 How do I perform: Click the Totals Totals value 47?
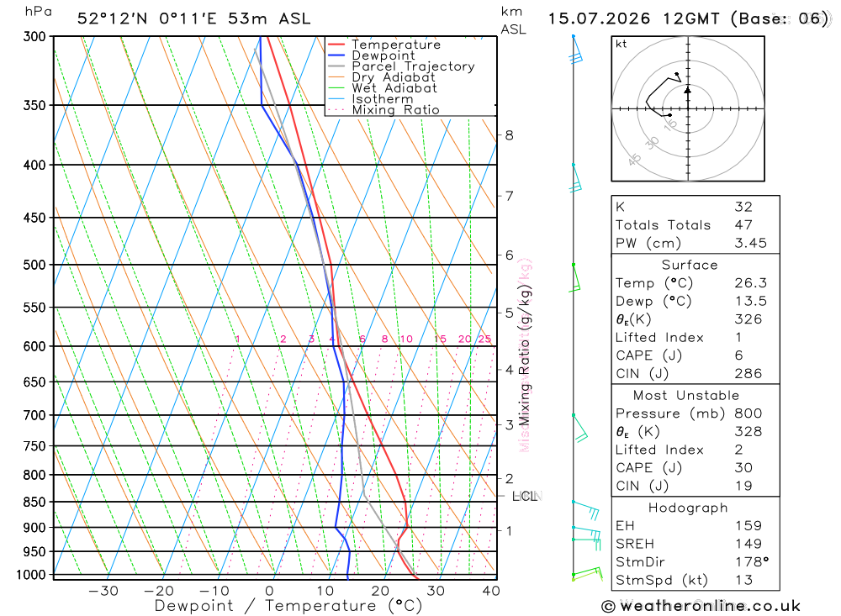744,225
